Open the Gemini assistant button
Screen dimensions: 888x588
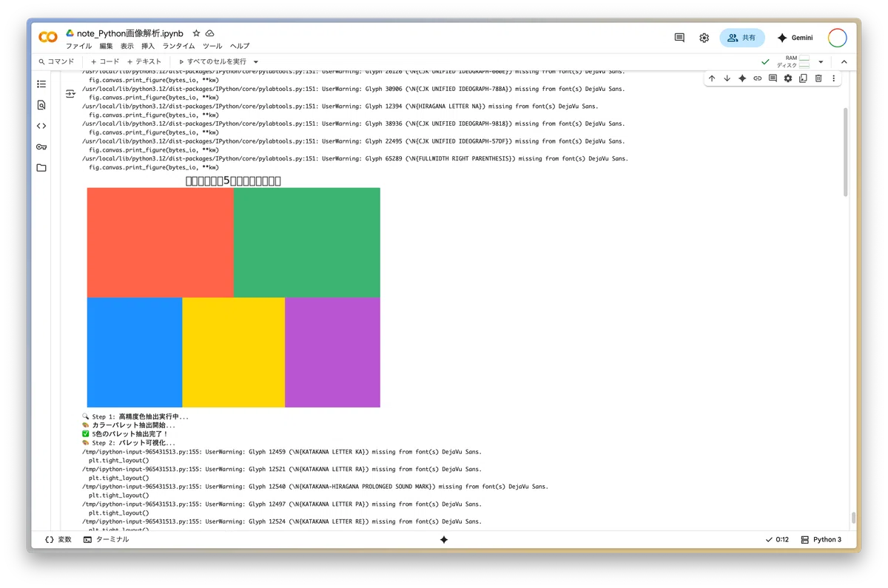(795, 38)
